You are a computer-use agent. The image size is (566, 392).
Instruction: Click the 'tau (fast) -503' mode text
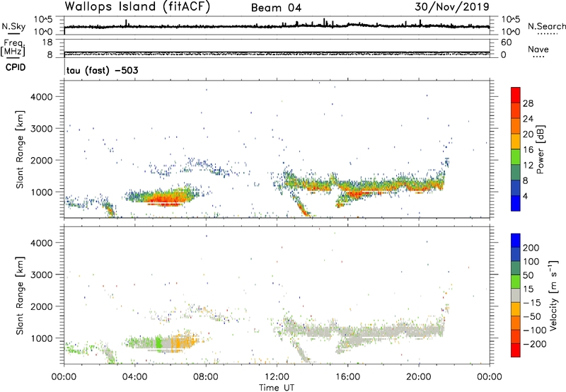102,70
